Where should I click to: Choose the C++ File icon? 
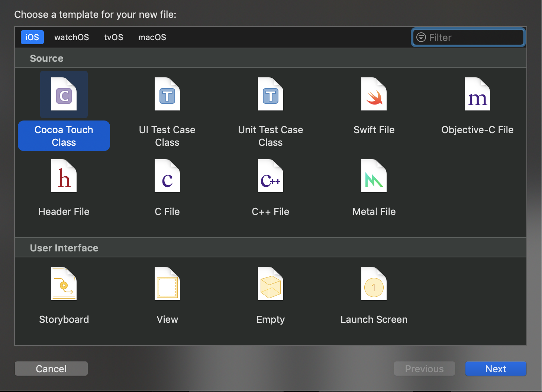click(271, 176)
